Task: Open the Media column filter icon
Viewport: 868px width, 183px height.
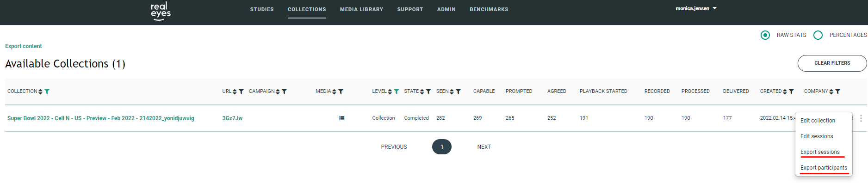Action: pyautogui.click(x=341, y=91)
